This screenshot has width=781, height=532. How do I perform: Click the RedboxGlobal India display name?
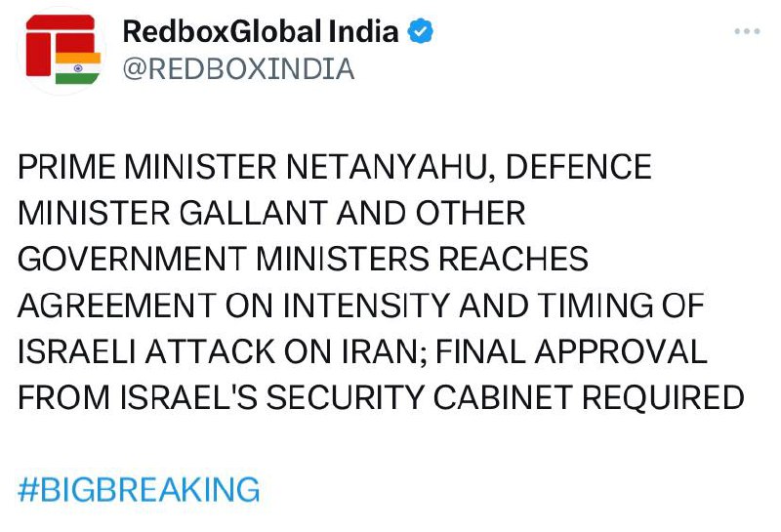261,31
